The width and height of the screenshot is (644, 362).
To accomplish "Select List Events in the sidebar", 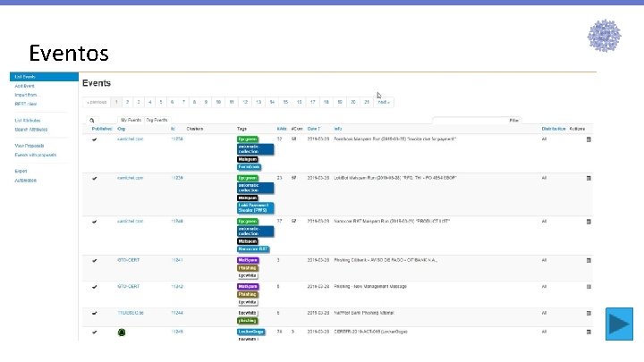I will point(44,77).
